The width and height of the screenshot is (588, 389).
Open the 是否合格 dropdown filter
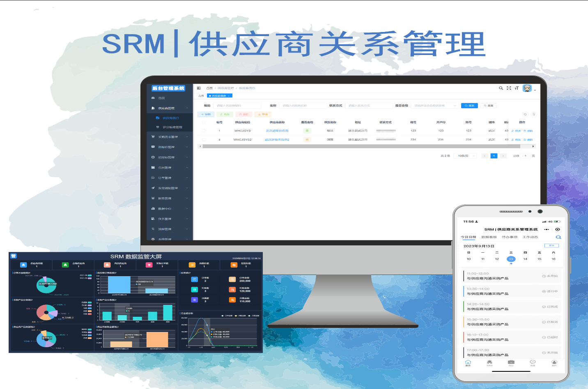click(434, 106)
